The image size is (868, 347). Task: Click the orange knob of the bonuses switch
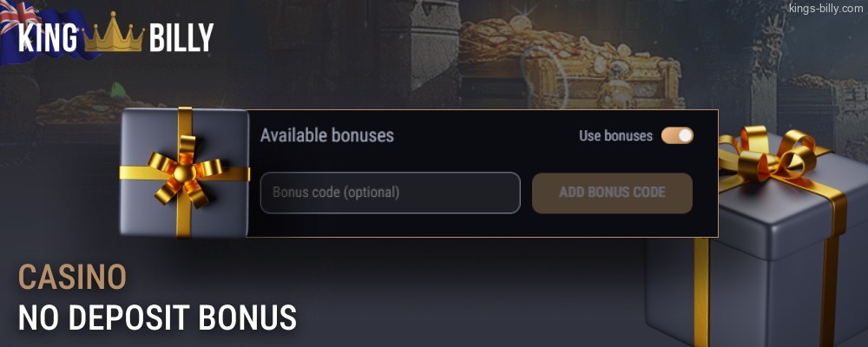click(x=685, y=135)
